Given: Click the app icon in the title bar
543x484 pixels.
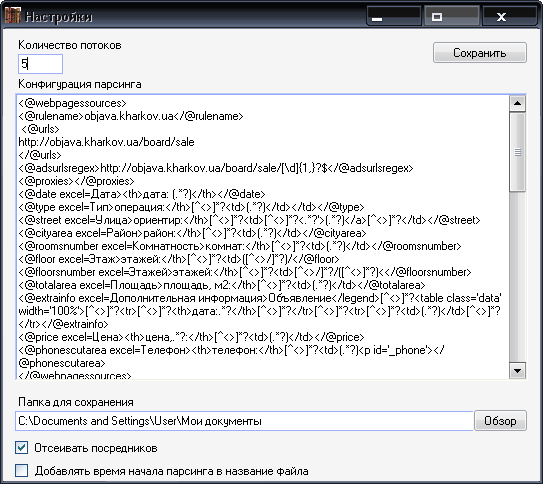Looking at the screenshot, I should point(13,16).
